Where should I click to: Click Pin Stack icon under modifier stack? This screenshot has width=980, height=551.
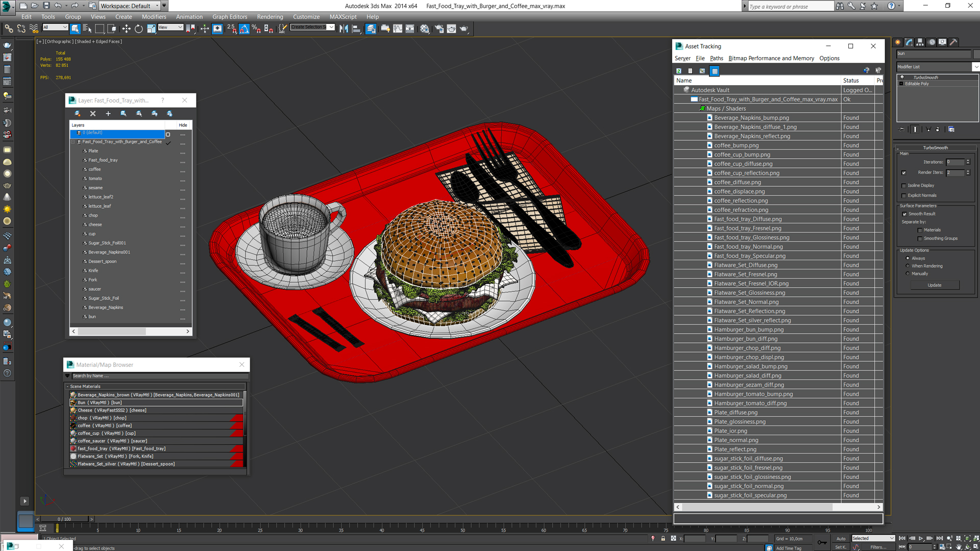point(902,130)
